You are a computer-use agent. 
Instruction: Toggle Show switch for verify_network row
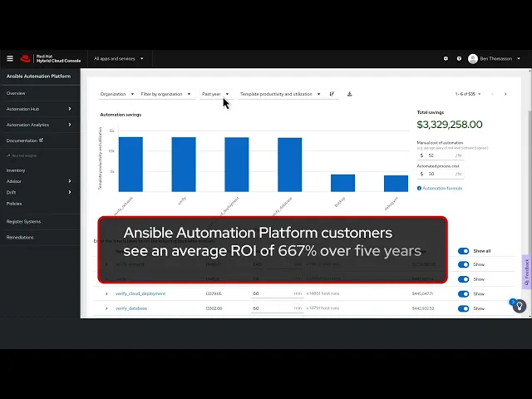tap(464, 264)
